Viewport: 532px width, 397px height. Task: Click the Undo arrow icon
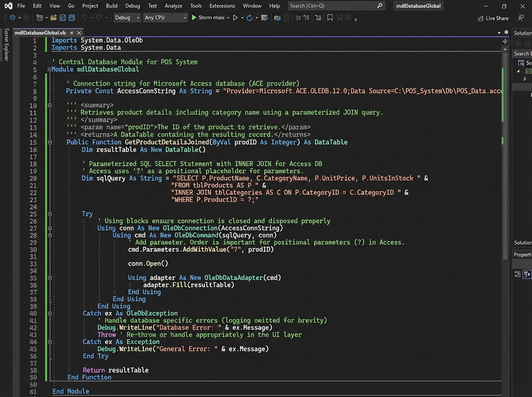(85, 17)
